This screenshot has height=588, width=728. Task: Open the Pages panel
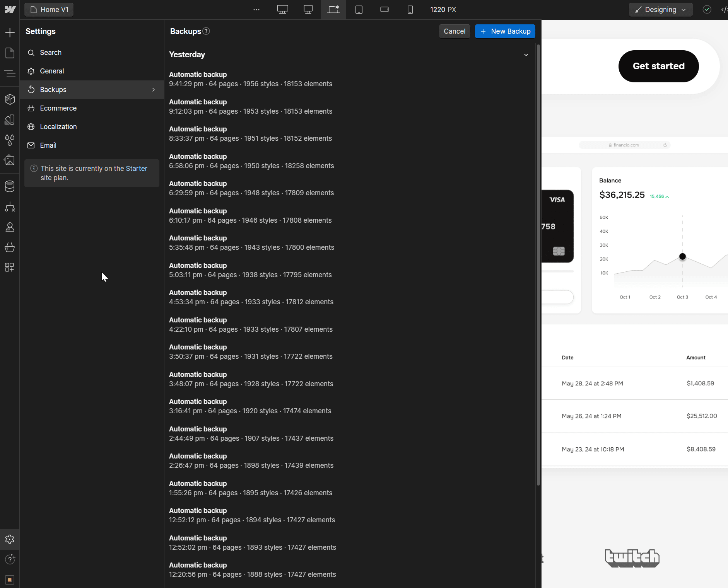tap(10, 53)
